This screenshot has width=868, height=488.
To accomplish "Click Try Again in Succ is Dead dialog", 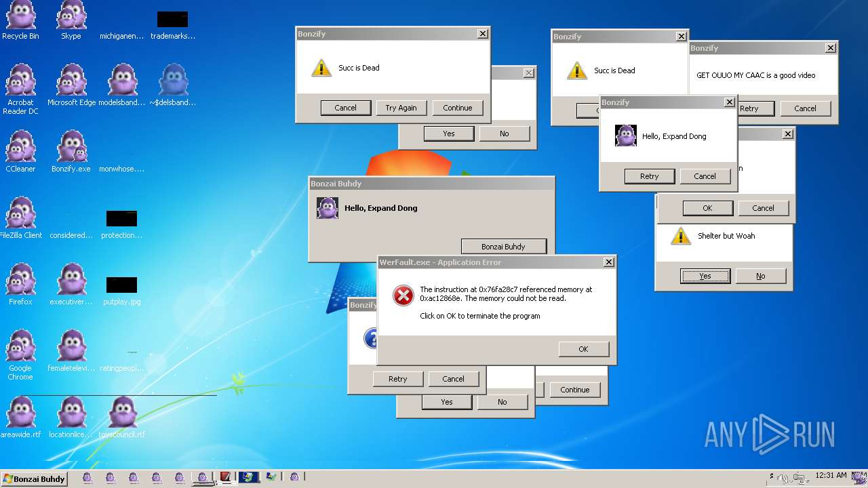I will (401, 108).
